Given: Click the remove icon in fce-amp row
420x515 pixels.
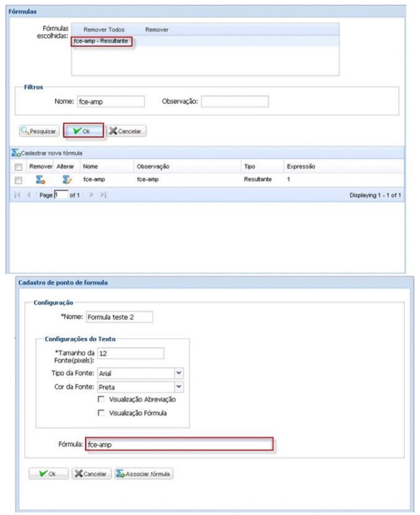Looking at the screenshot, I should pos(39,179).
